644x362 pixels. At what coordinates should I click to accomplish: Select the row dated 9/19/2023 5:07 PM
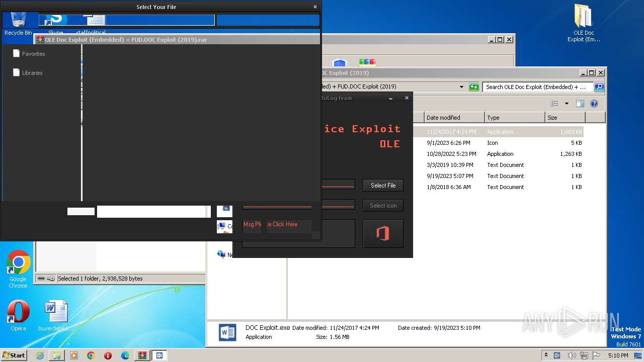point(498,176)
